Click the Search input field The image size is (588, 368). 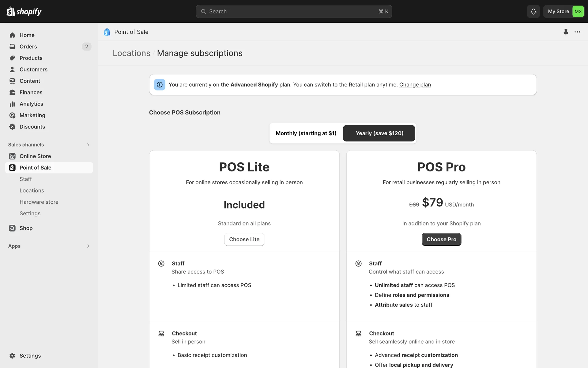pyautogui.click(x=293, y=11)
